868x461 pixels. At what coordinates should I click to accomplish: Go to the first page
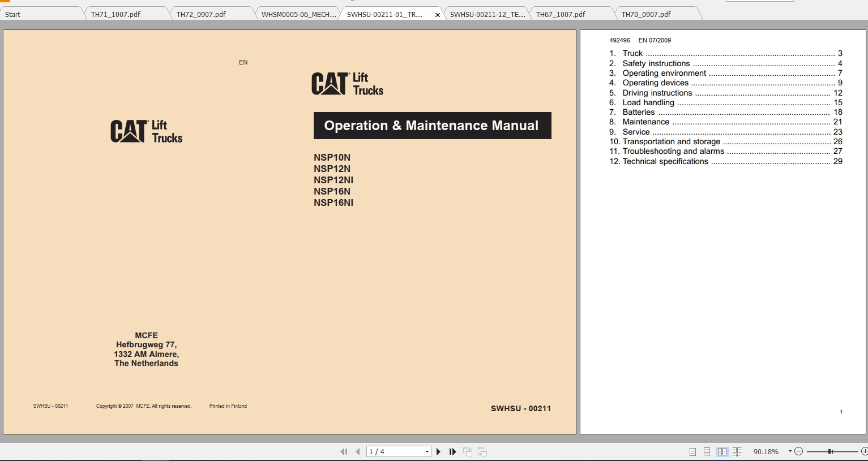(344, 451)
